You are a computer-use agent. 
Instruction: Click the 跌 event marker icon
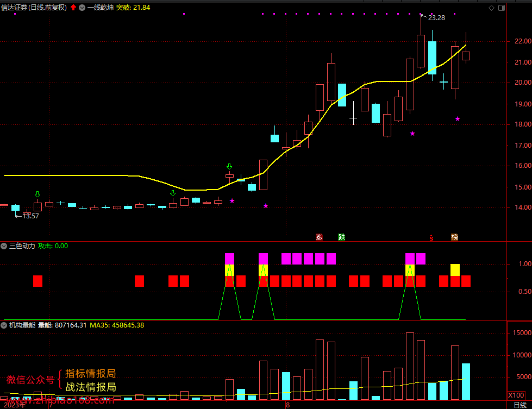click(x=342, y=237)
